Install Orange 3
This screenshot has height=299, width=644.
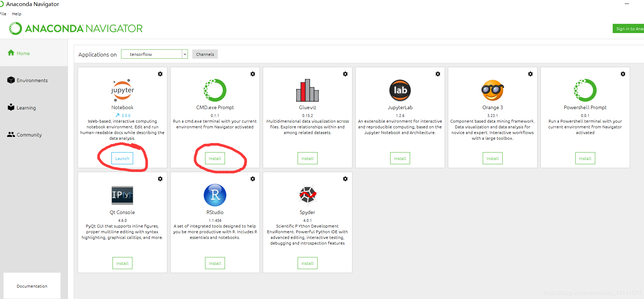tap(493, 158)
